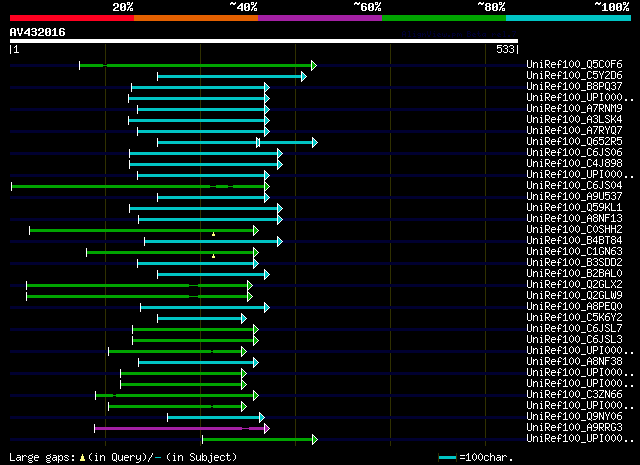640x465 pixels.
Task: Select hit label UniRef100_Q5C0F6
Action: coord(574,64)
